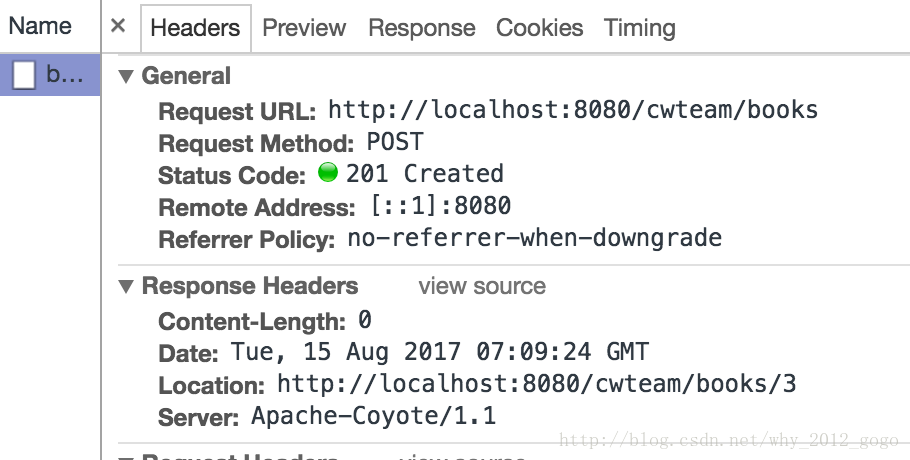910x460 pixels.
Task: Click the Name column header
Action: click(40, 26)
